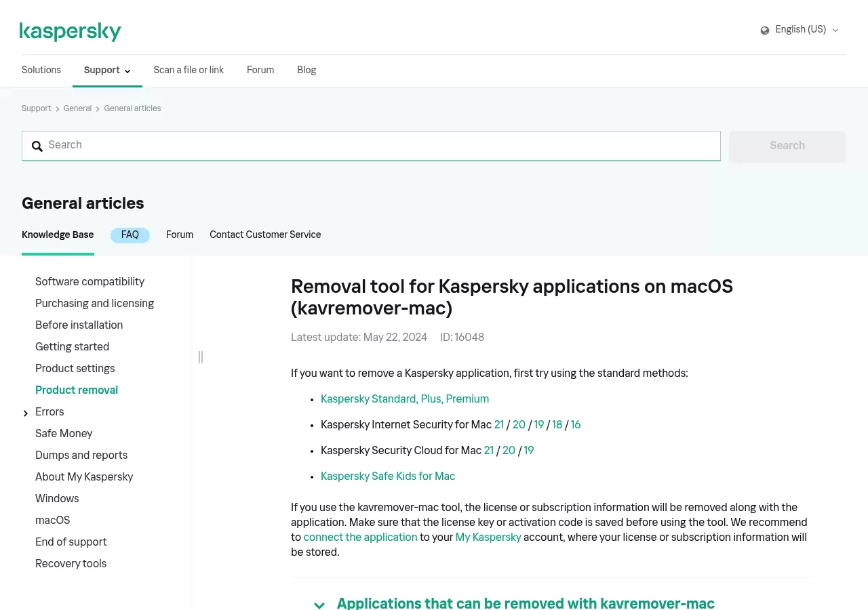
Task: Go to Forum in top navigation
Action: [x=260, y=70]
